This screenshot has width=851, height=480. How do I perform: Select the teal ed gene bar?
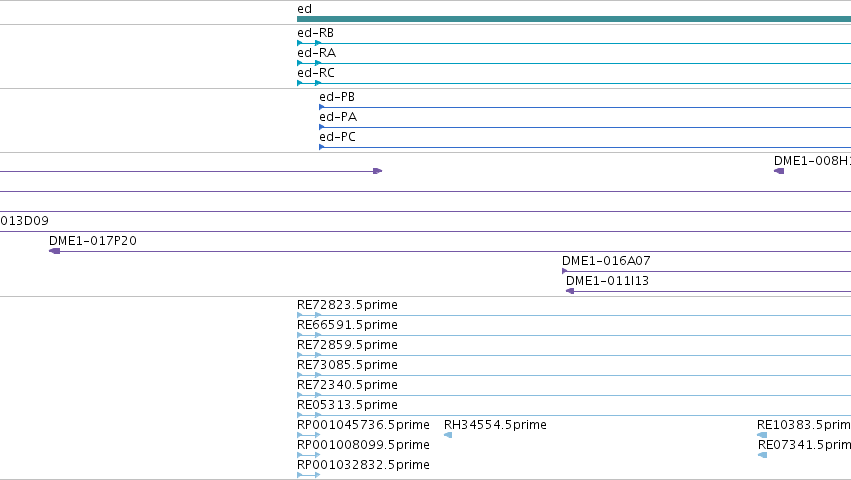[x=574, y=19]
